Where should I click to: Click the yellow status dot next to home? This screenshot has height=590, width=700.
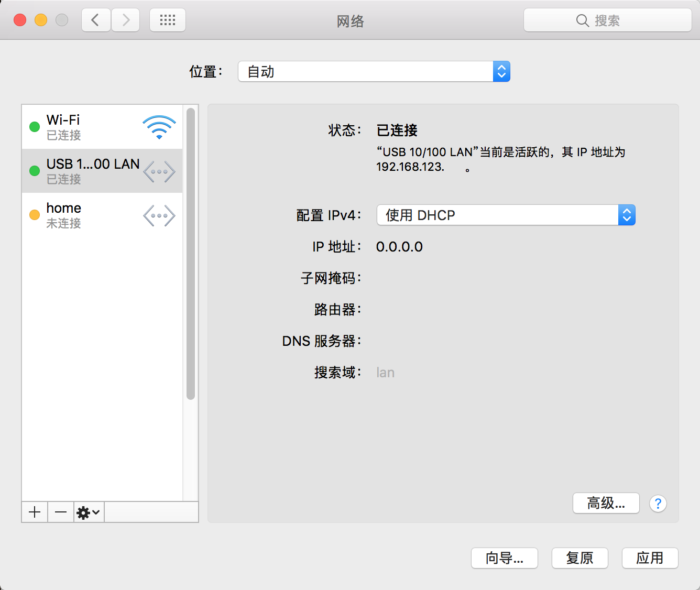click(35, 215)
